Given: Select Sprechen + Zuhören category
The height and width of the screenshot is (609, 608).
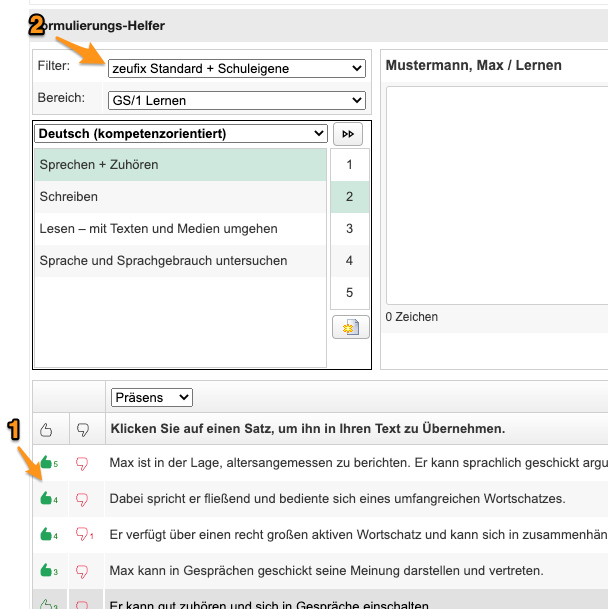Looking at the screenshot, I should [x=180, y=165].
